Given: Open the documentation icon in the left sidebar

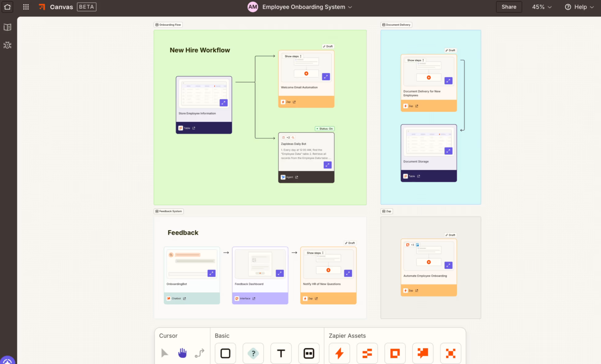Looking at the screenshot, I should click(7, 27).
